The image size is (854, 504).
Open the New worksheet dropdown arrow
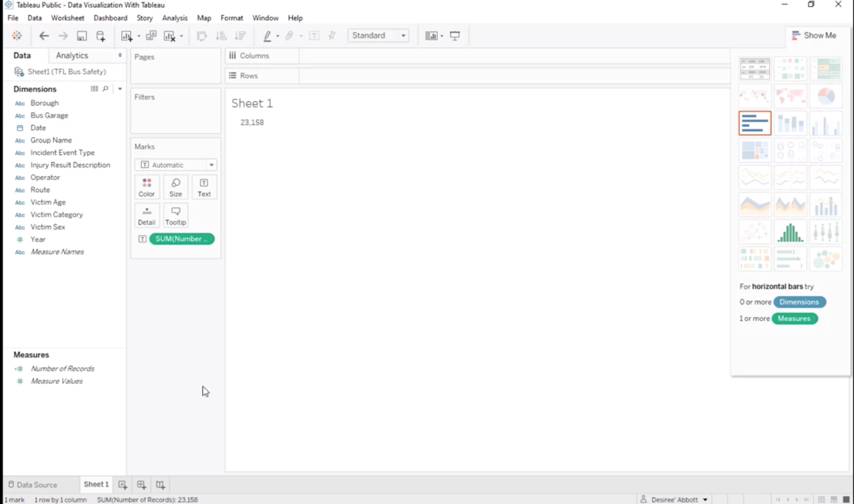[x=138, y=36]
